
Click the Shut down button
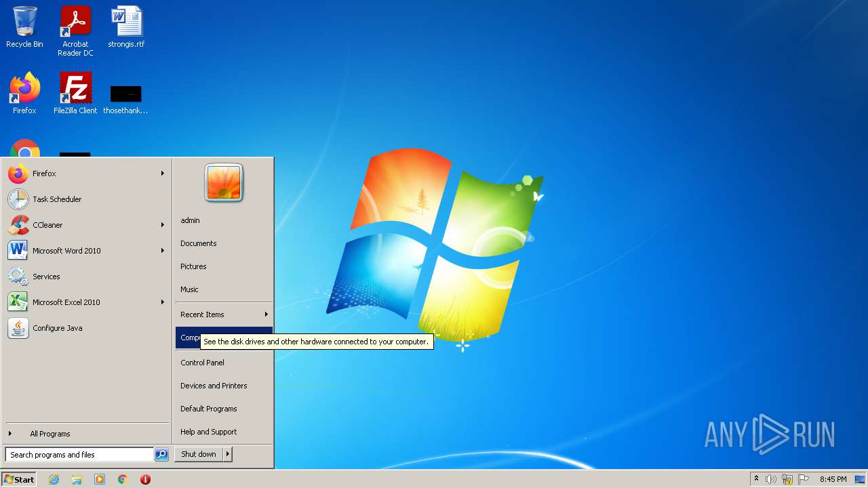[199, 454]
